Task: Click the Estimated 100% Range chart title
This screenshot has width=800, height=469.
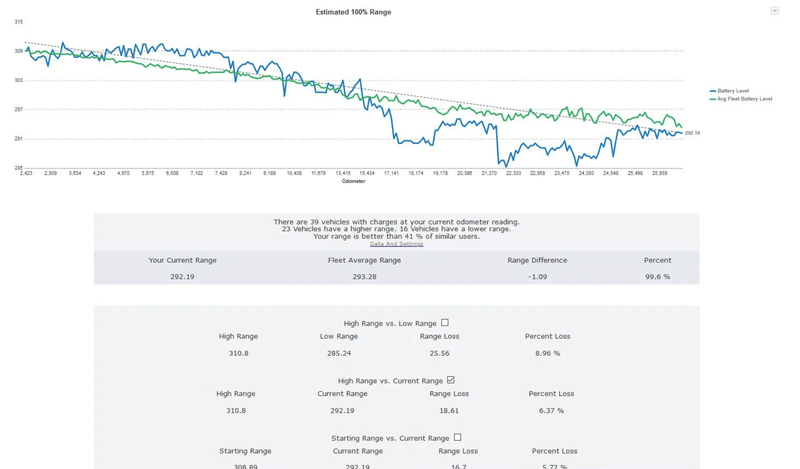Action: (x=353, y=12)
